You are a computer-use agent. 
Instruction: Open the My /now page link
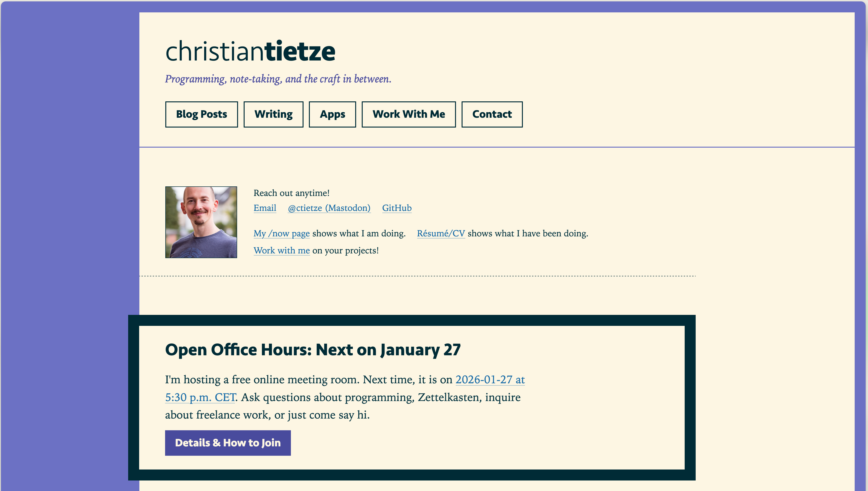pyautogui.click(x=282, y=234)
